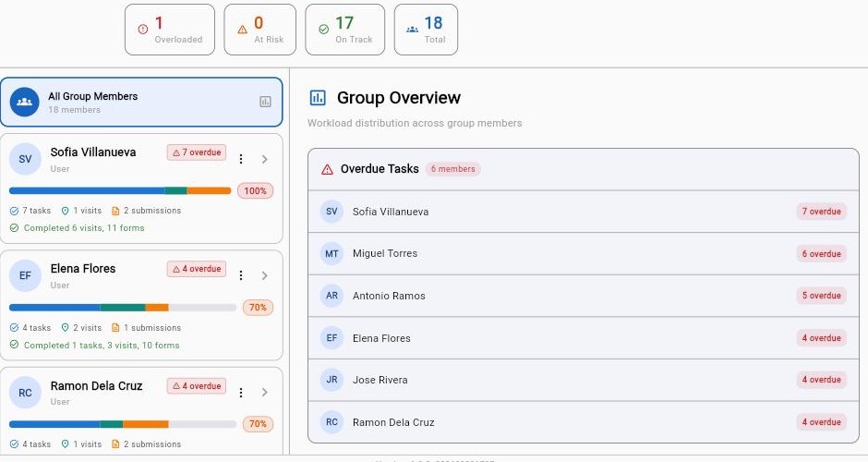This screenshot has height=462, width=868.
Task: Open Miguel Torres row in Overdue Tasks
Action: (584, 254)
